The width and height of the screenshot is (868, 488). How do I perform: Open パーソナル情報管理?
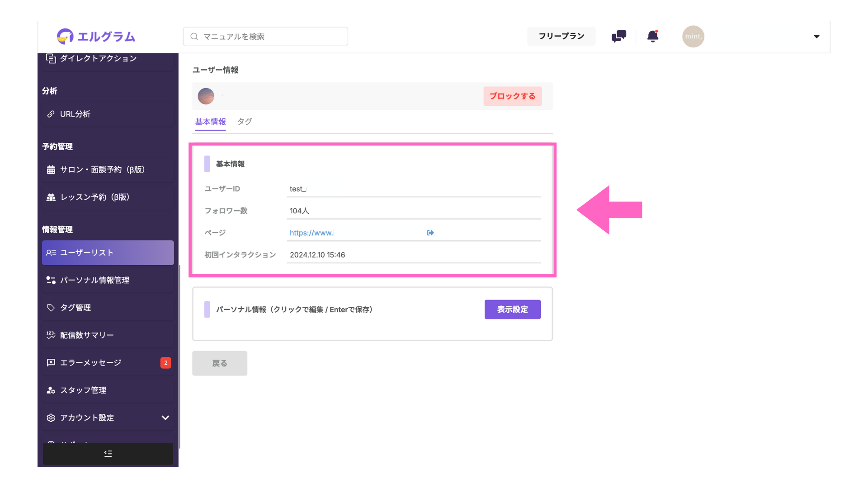pos(108,280)
